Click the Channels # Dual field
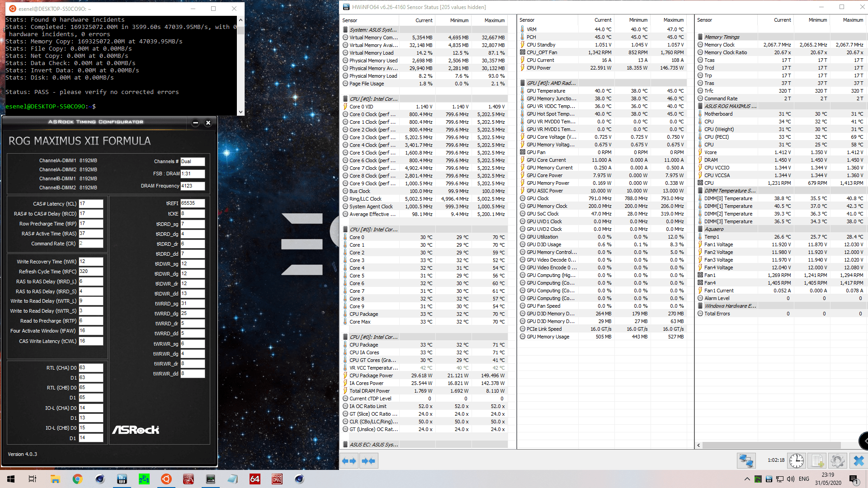This screenshot has height=488, width=868. point(193,161)
